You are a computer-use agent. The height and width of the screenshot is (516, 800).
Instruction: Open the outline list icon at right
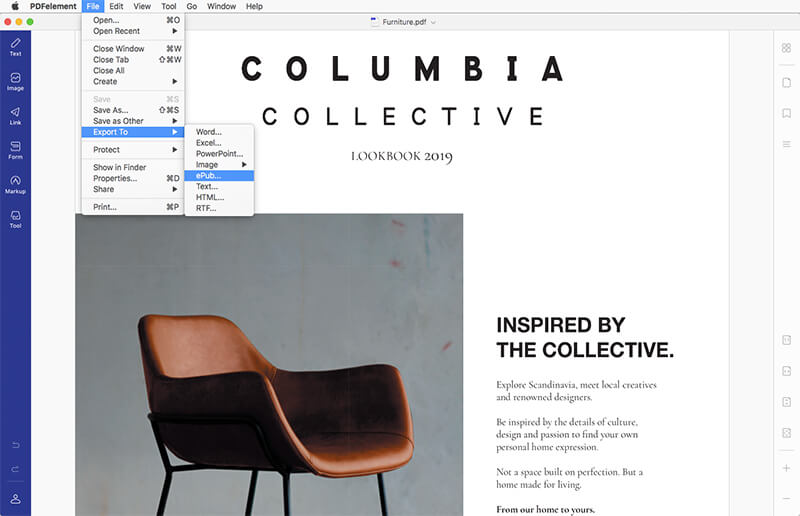coord(786,144)
